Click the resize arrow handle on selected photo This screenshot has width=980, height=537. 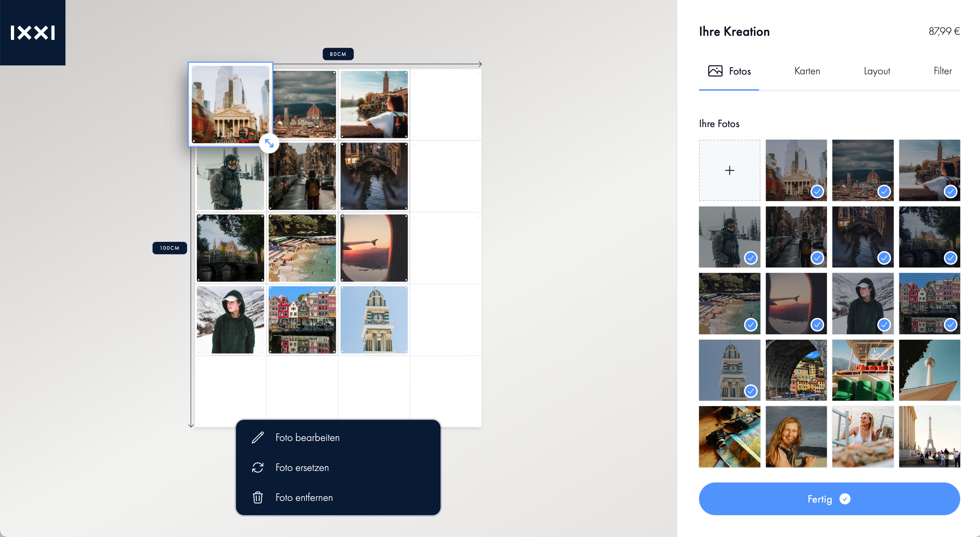click(269, 143)
